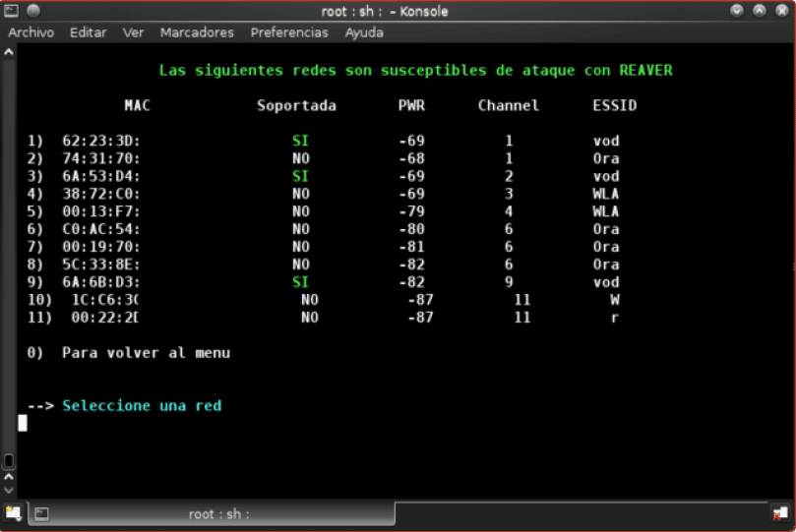Click the scrollbar up arrow at top
This screenshot has height=532, width=796.
pos(9,52)
